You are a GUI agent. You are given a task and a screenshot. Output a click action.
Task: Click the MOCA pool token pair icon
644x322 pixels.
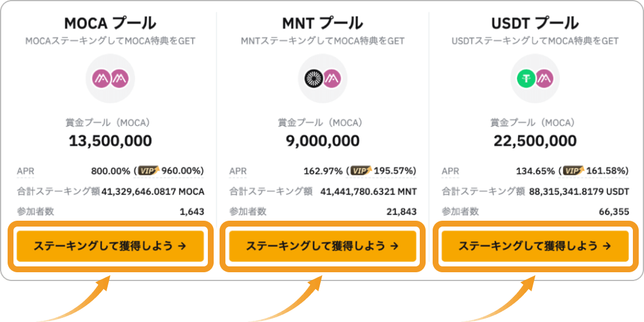[110, 78]
